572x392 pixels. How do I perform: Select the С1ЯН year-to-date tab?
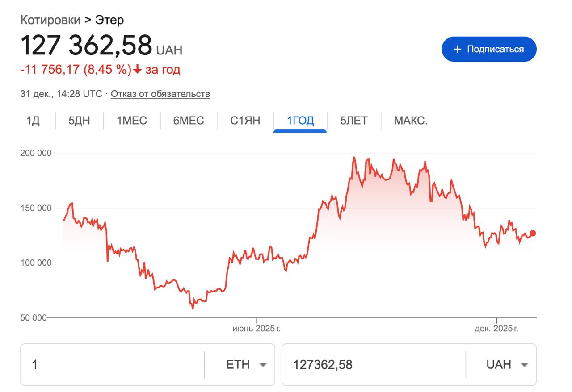245,121
